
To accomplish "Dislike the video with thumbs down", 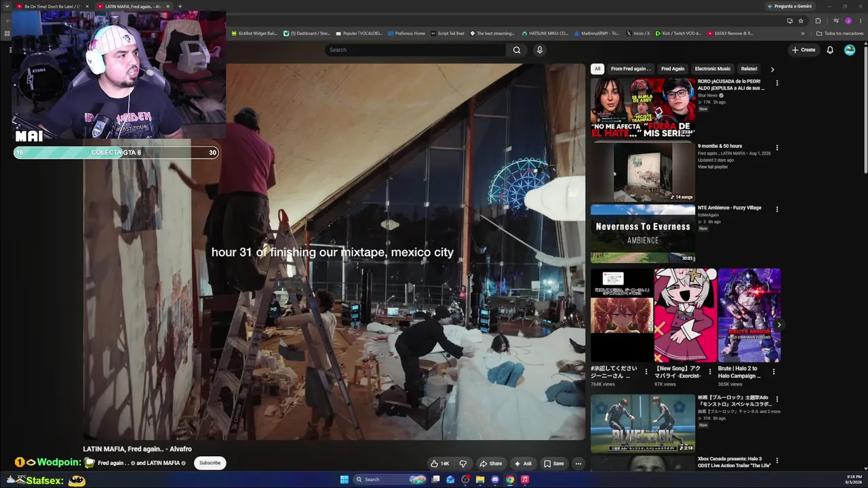I will (x=463, y=464).
